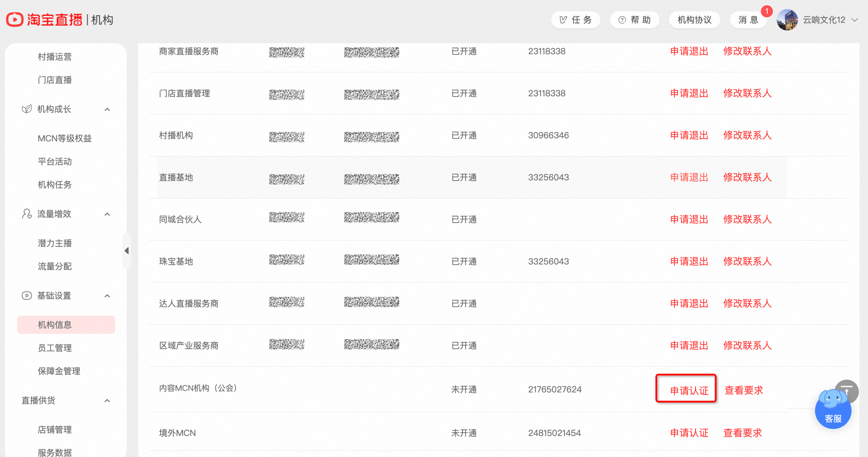
Task: Open the 消息 messages button
Action: [x=748, y=20]
